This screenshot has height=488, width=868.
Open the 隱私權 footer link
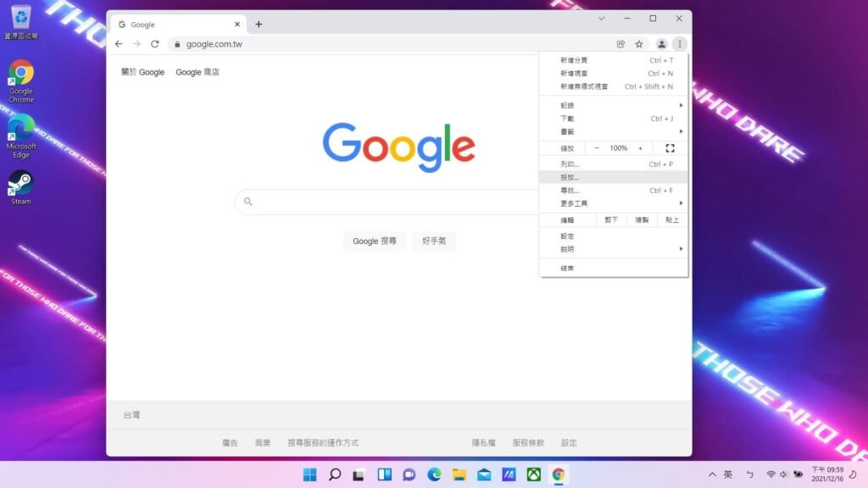(483, 442)
